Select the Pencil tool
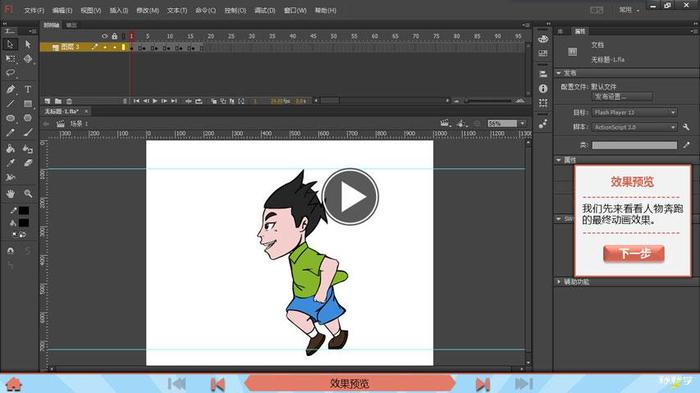The image size is (700, 393). tap(10, 132)
